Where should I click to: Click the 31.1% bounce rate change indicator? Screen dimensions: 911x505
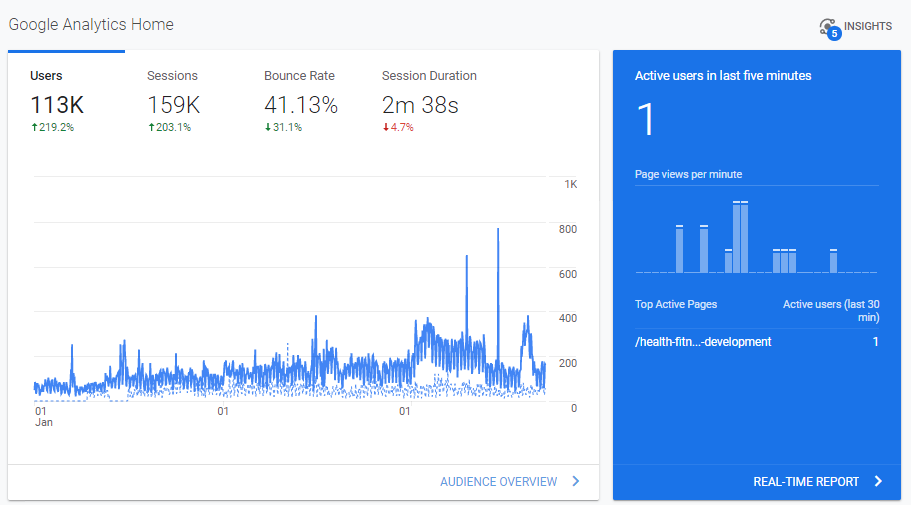284,127
